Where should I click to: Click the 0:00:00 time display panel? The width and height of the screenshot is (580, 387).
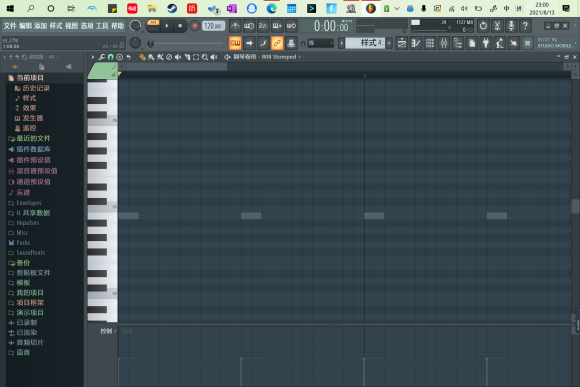click(327, 26)
